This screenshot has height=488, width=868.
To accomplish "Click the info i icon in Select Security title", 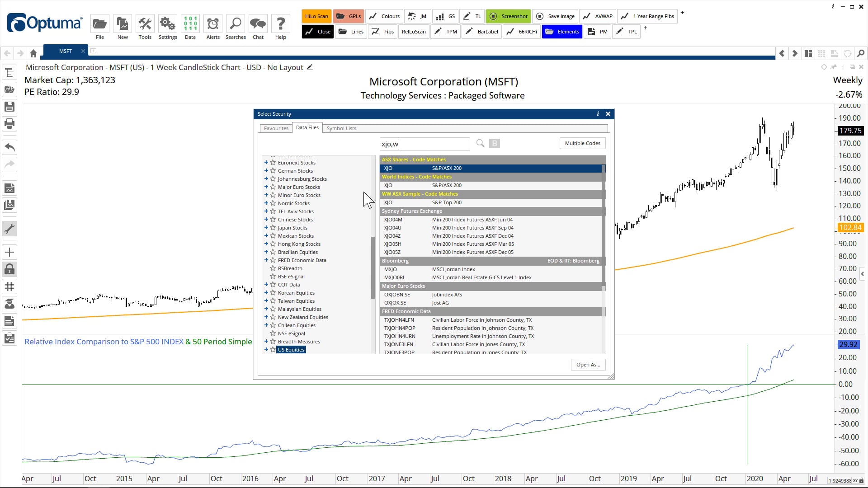I will click(x=598, y=114).
